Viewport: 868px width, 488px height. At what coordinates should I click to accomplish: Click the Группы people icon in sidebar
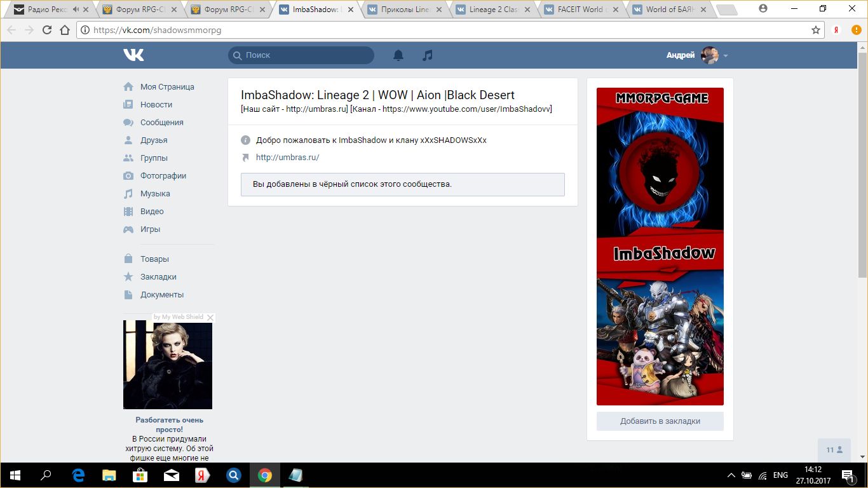point(128,158)
